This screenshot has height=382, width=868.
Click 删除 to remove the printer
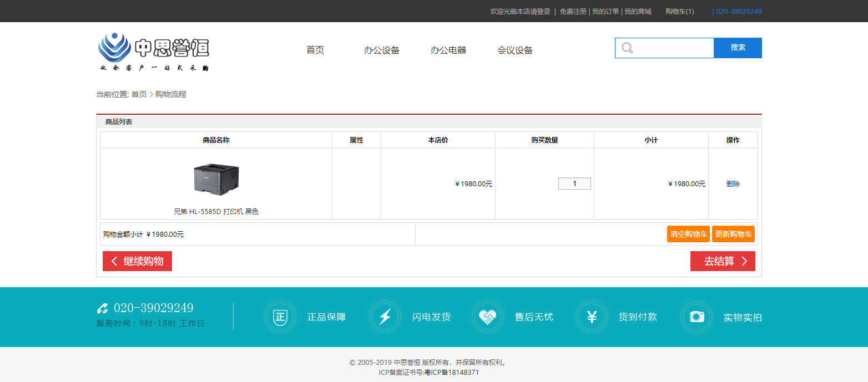point(733,184)
